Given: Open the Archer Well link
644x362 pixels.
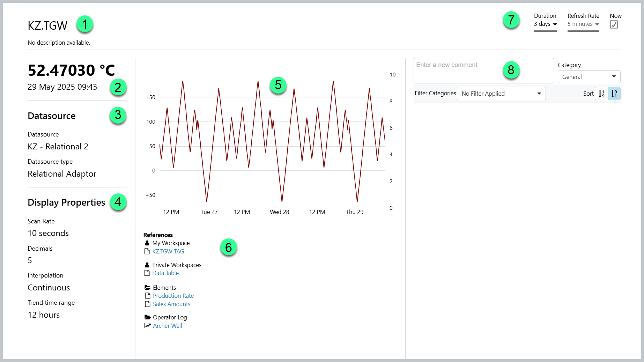Looking at the screenshot, I should (167, 326).
